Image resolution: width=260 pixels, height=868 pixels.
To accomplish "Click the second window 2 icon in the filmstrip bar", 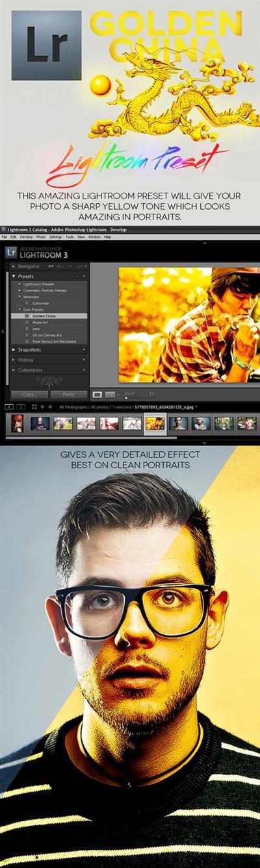I will point(21,407).
